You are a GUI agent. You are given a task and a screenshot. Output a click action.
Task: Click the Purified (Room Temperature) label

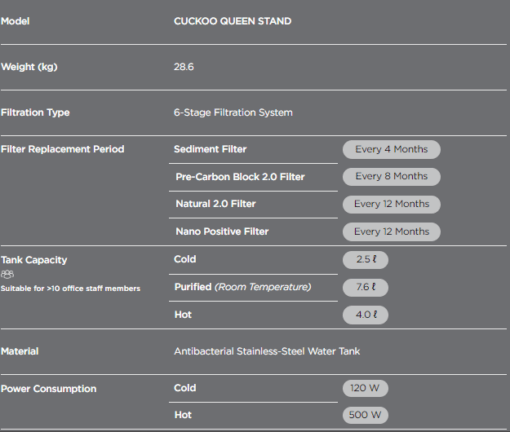pos(243,287)
